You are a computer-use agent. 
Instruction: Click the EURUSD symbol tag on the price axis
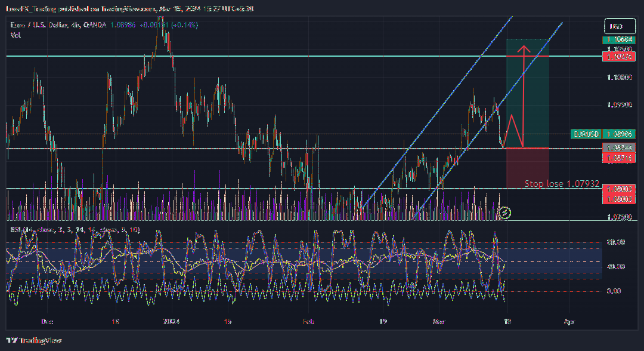(x=586, y=134)
